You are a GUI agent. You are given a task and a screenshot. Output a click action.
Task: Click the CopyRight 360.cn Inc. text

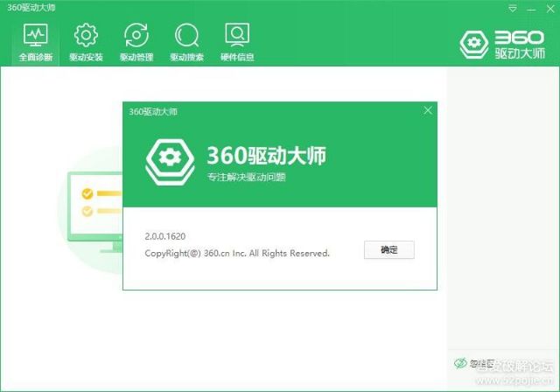237,253
